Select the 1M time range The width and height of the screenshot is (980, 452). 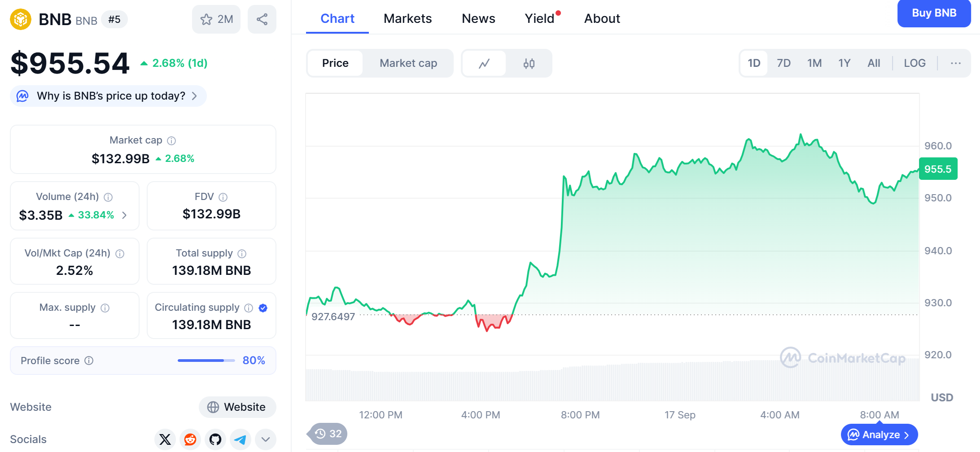tap(814, 63)
